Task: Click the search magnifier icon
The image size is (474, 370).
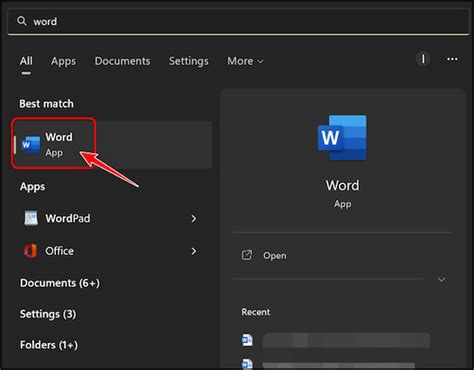Action: 22,21
